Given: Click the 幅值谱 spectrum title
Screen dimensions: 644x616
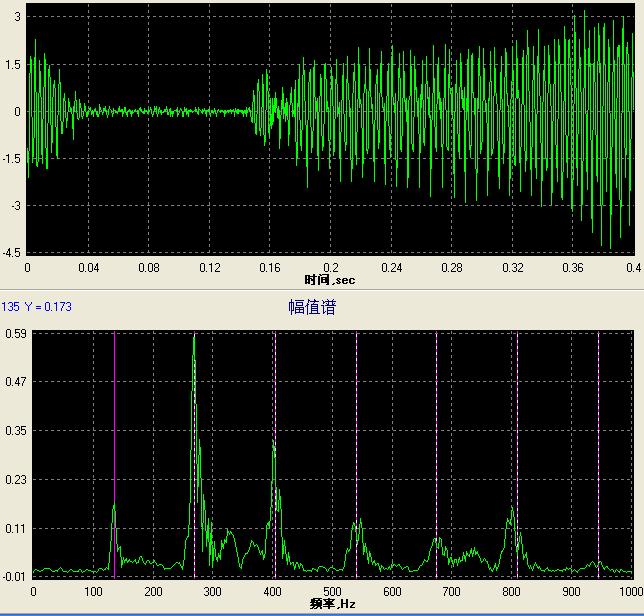Looking at the screenshot, I should click(312, 307).
